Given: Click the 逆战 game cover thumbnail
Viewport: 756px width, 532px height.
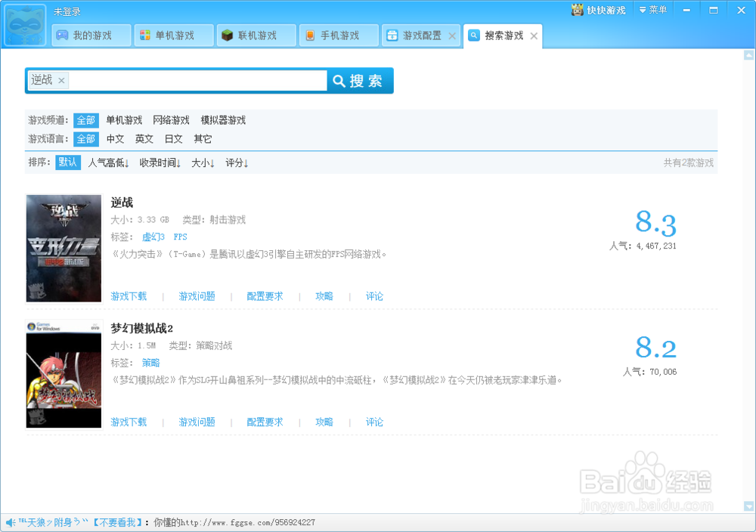Looking at the screenshot, I should click(x=64, y=247).
